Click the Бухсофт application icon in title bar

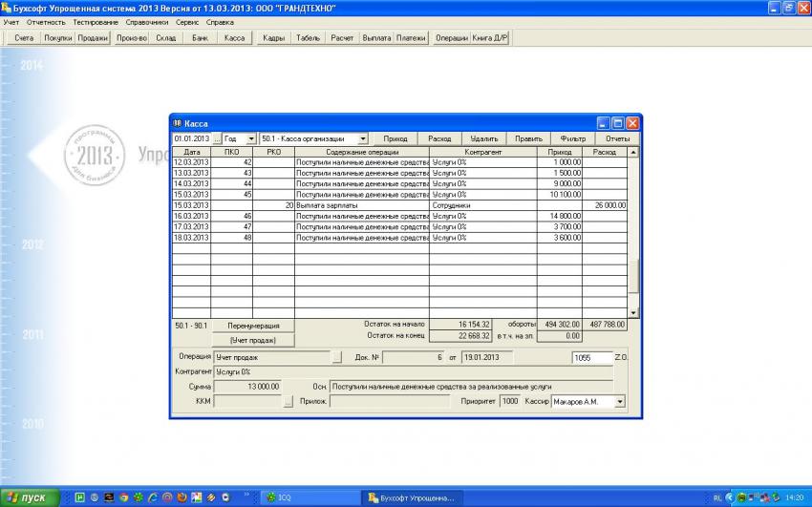[7, 7]
